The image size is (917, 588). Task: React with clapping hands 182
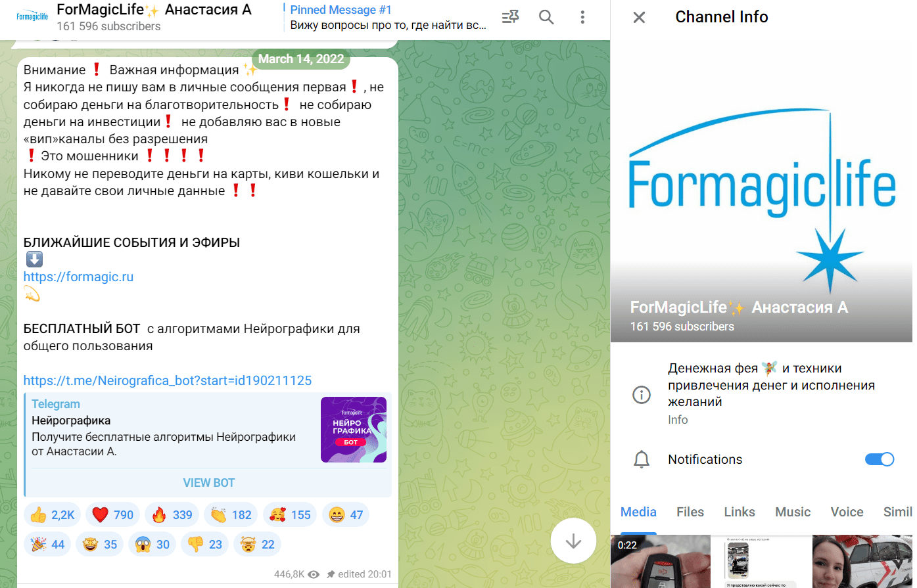[x=231, y=515]
